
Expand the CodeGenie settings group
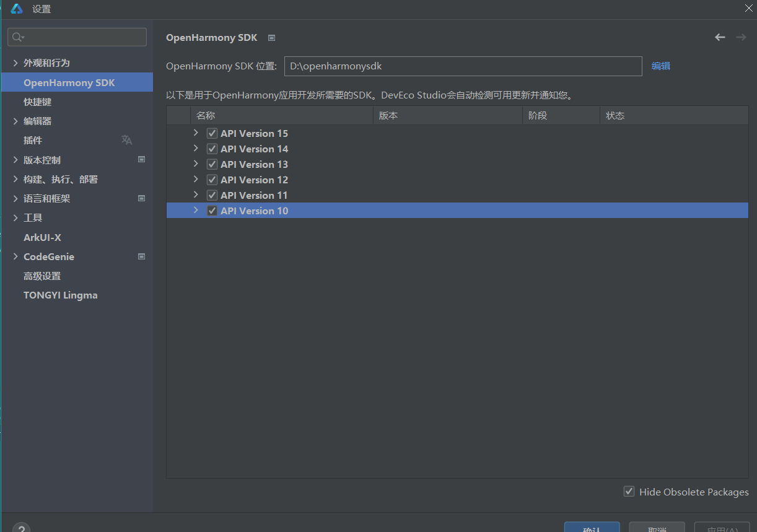[15, 256]
